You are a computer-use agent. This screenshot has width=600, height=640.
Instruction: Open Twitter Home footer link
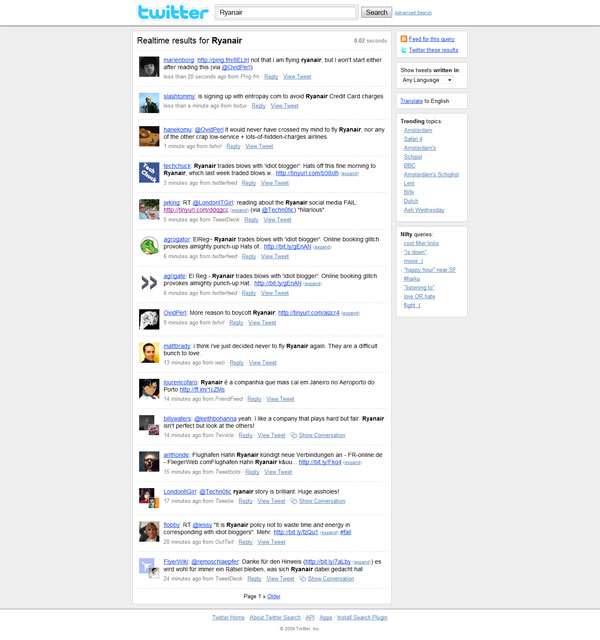(x=228, y=618)
